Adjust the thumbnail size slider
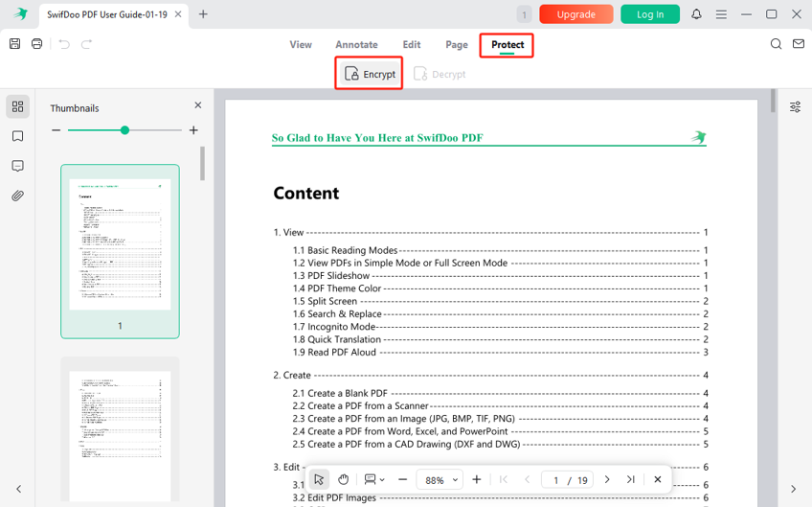 point(124,130)
